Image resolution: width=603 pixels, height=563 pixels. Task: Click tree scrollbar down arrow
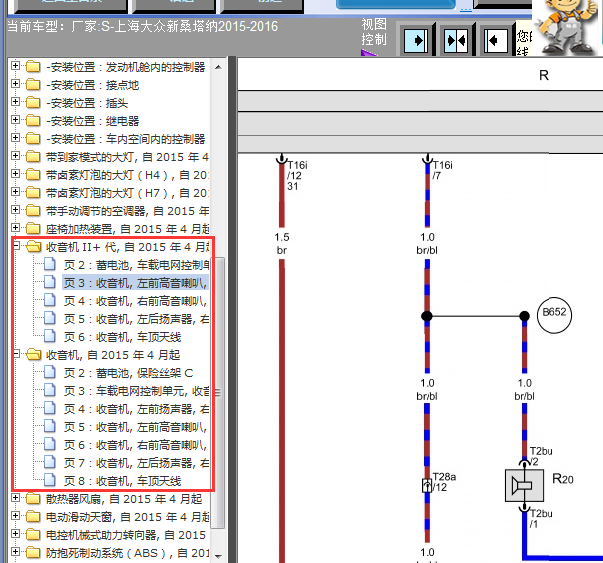coord(218,556)
